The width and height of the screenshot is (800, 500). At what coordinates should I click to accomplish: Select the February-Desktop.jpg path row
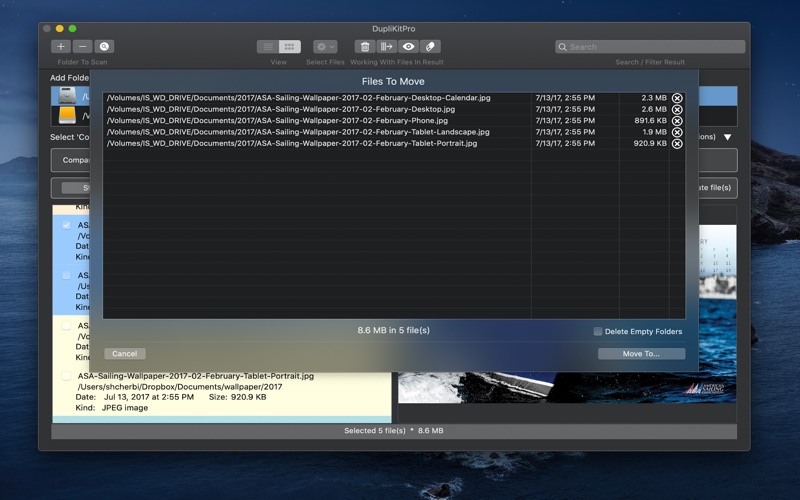(x=281, y=109)
